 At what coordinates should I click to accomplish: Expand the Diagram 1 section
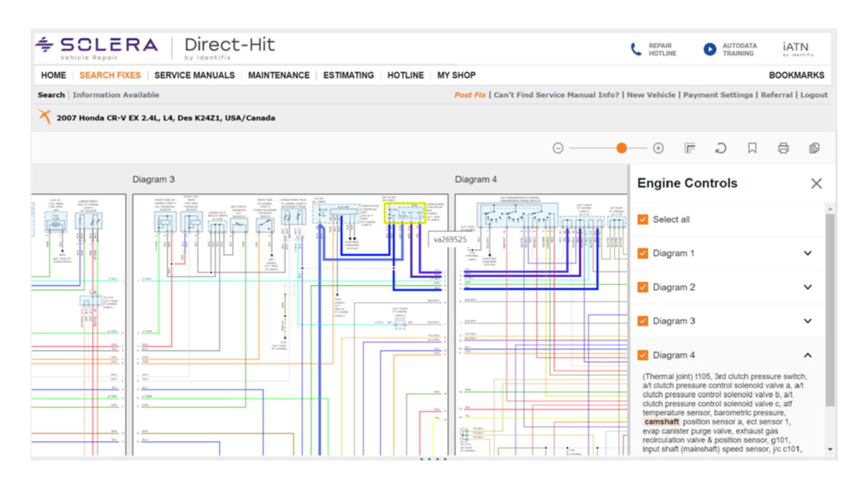[x=807, y=253]
